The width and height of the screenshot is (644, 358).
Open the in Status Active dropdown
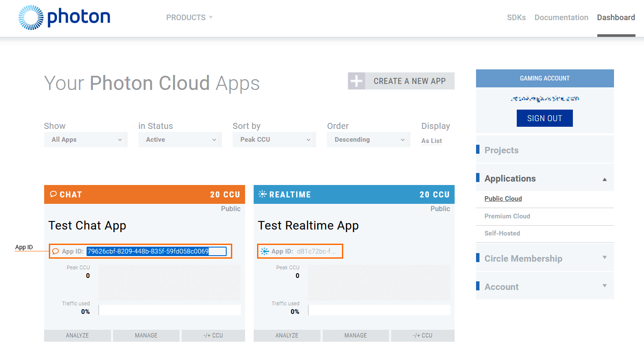[x=180, y=140]
